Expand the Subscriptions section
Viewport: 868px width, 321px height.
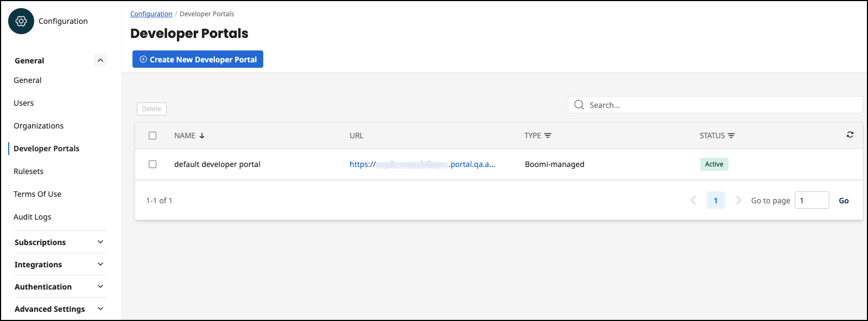[x=100, y=242]
